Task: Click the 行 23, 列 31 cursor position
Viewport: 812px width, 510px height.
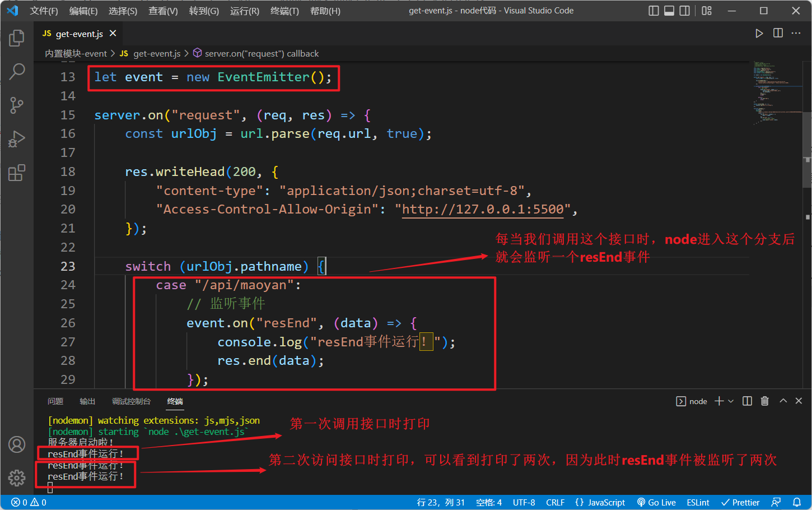Action: click(x=441, y=503)
